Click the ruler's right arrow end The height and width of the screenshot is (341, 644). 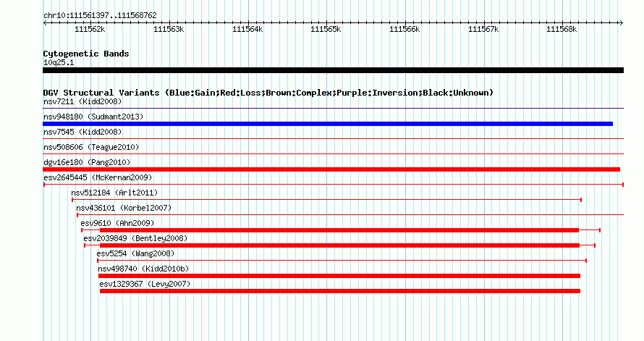[622, 23]
